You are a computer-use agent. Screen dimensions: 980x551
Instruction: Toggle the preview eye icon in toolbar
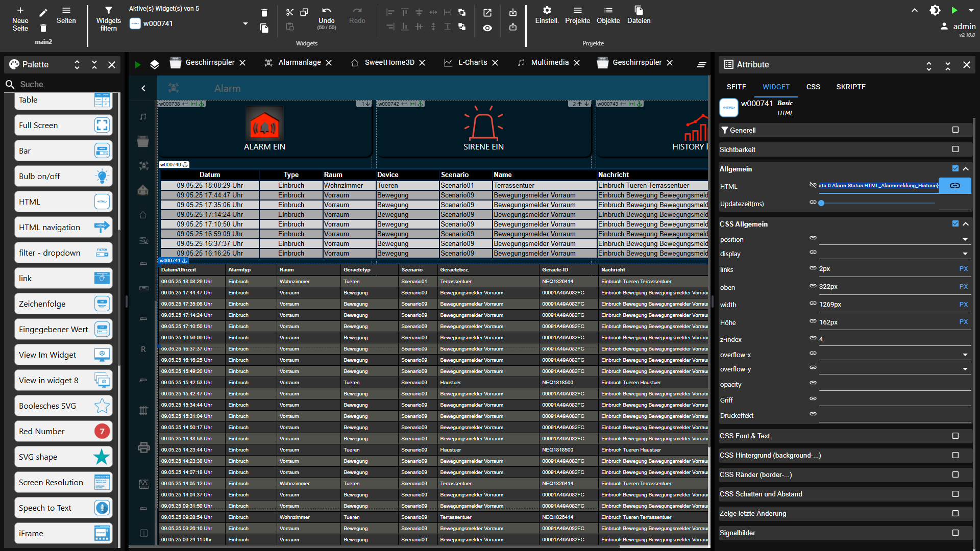click(487, 28)
